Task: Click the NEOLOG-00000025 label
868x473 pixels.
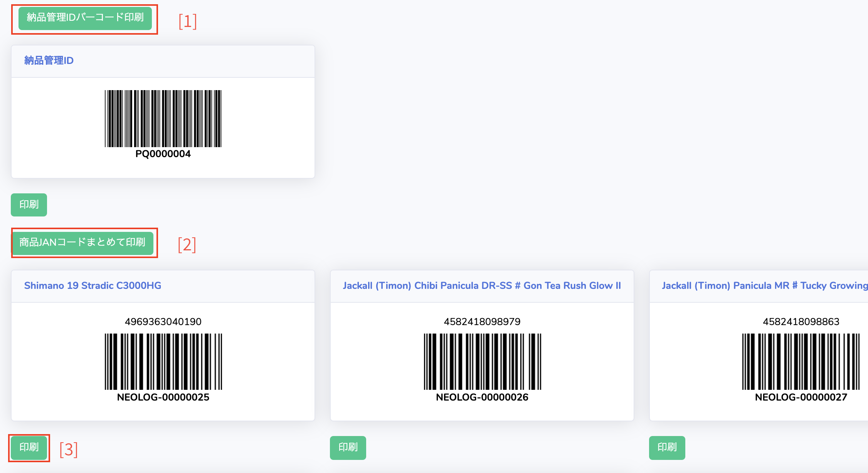Action: (163, 398)
